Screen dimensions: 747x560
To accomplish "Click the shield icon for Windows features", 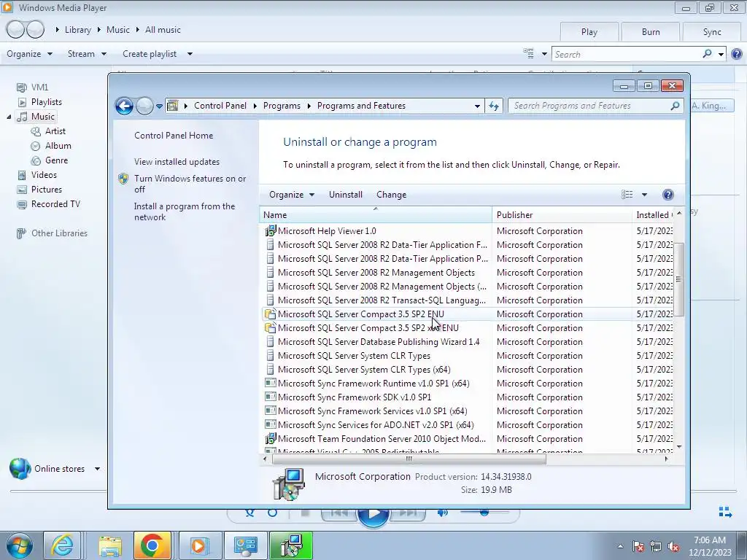I will click(123, 179).
